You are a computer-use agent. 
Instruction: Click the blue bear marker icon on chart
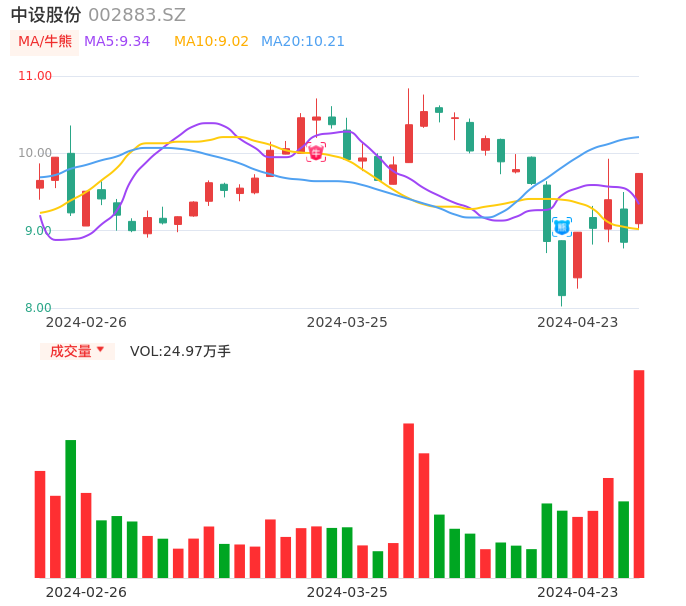562,227
